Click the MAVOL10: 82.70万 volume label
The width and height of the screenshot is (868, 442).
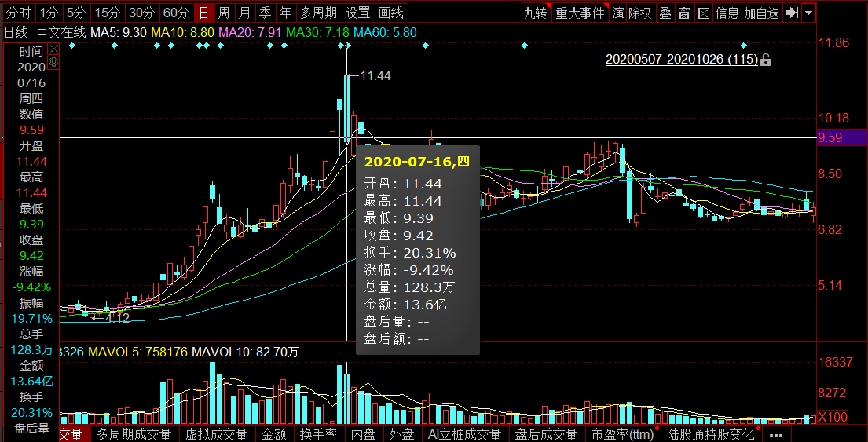click(x=245, y=352)
